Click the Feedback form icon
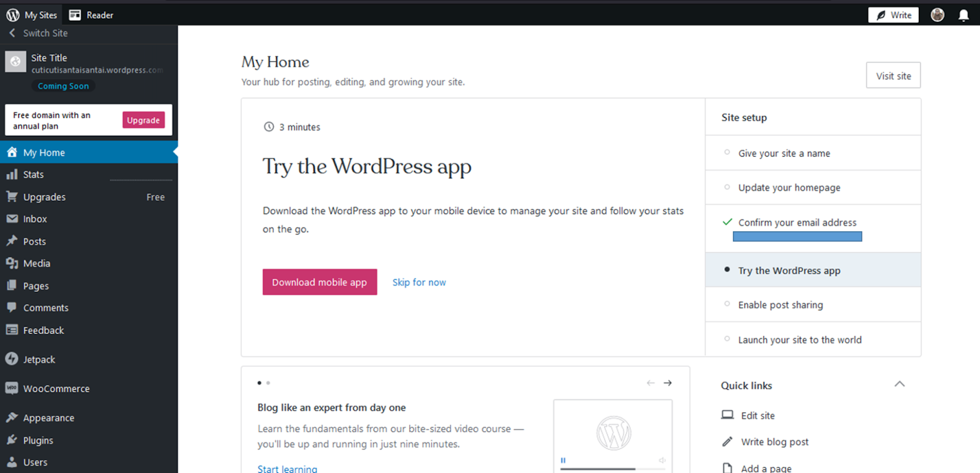This screenshot has width=980, height=473. click(12, 330)
